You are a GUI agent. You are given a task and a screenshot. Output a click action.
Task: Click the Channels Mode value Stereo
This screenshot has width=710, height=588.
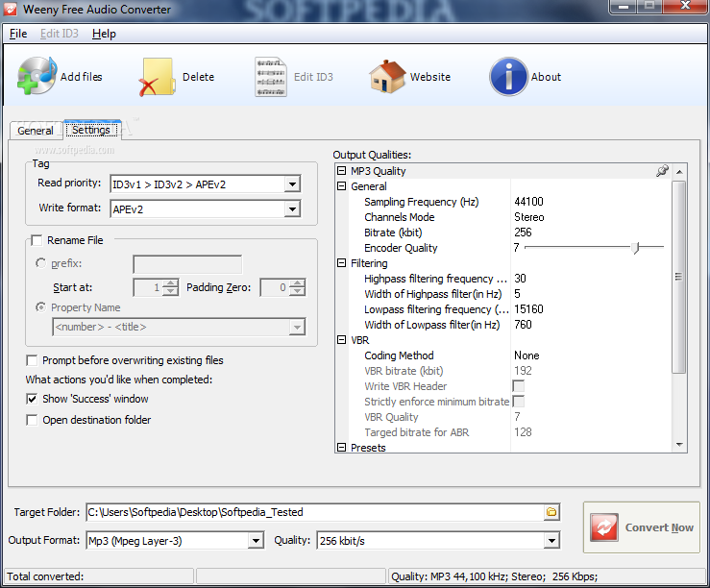(x=528, y=217)
